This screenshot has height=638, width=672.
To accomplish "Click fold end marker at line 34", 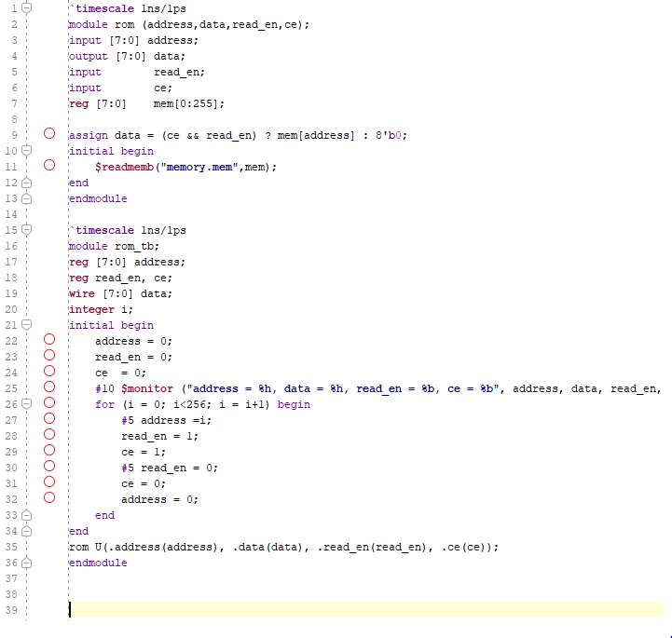I will (x=27, y=531).
